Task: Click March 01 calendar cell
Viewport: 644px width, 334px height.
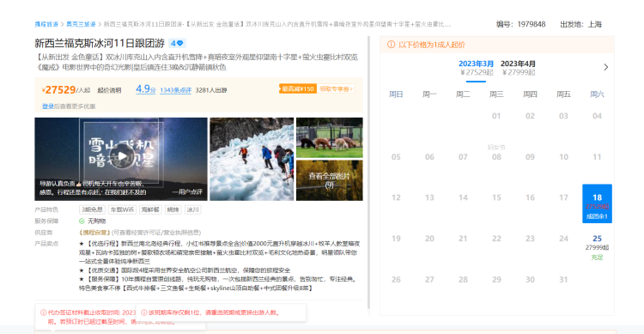Action: (x=496, y=116)
